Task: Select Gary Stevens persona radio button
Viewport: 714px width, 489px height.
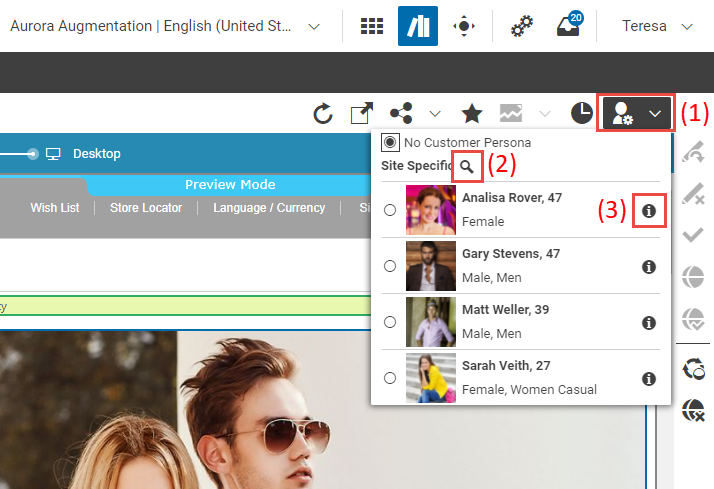Action: pyautogui.click(x=390, y=266)
